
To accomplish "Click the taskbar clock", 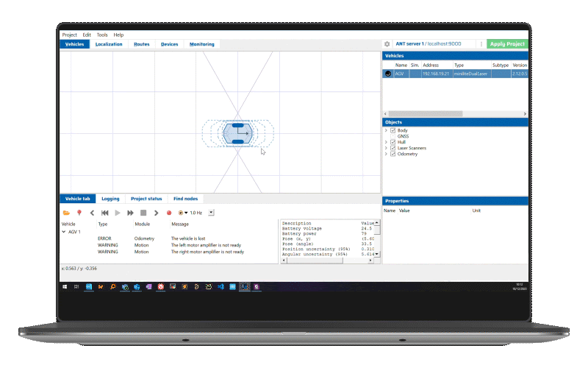I will (x=519, y=286).
